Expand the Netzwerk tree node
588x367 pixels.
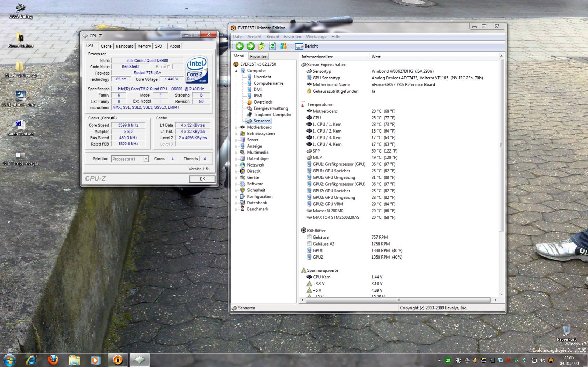tap(236, 165)
